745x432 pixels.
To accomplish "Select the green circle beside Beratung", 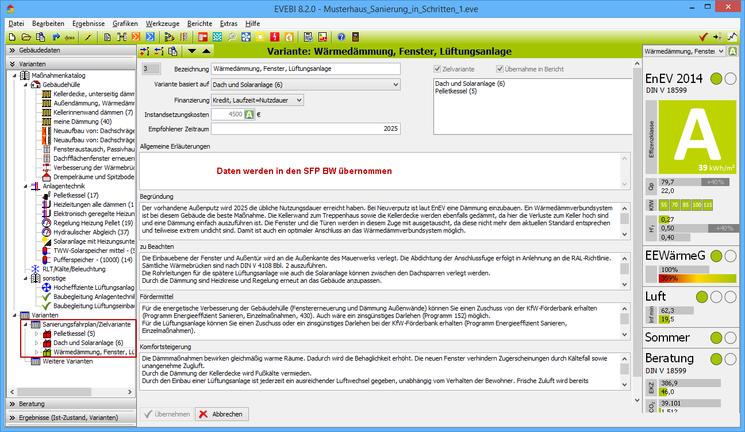I will [x=716, y=359].
